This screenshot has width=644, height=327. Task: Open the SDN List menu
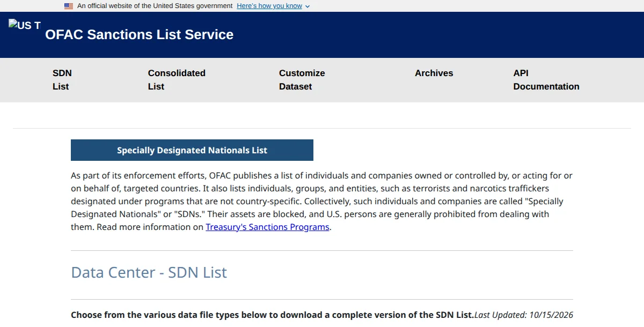62,80
